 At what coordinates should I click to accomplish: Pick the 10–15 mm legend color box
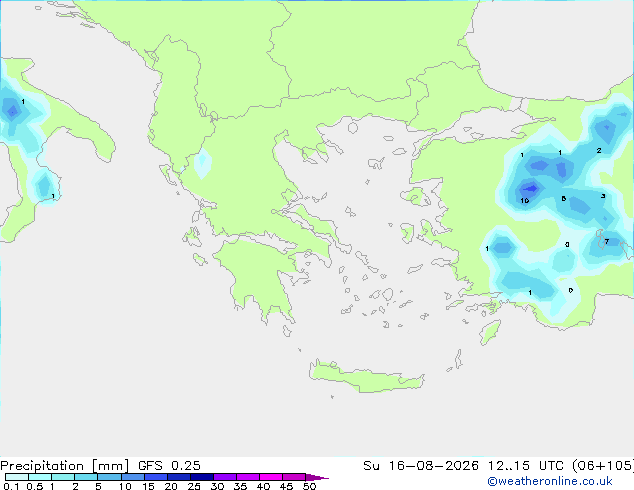click(x=133, y=477)
